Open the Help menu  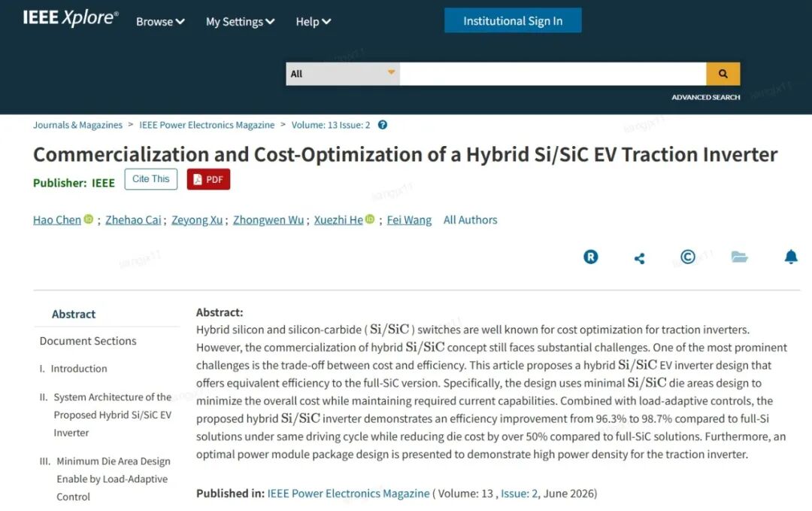(x=313, y=22)
